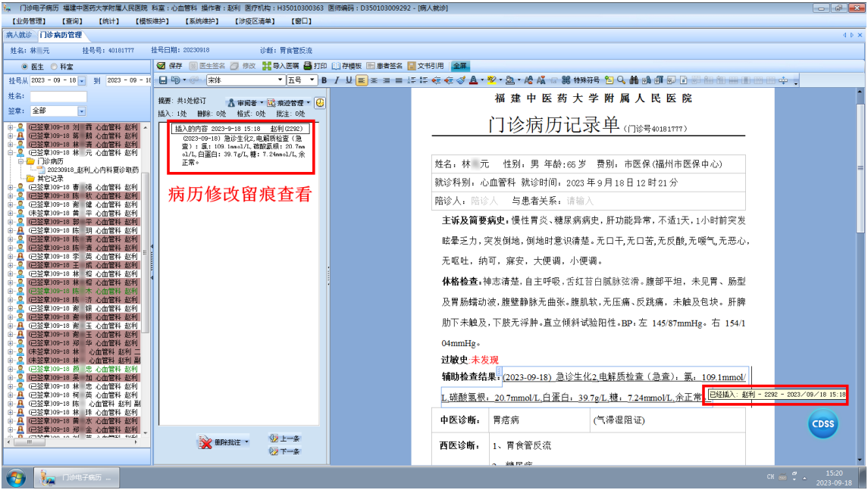Open record 20230918_赵利_心内科复诊取药
The height and width of the screenshot is (490, 868).
pos(92,170)
